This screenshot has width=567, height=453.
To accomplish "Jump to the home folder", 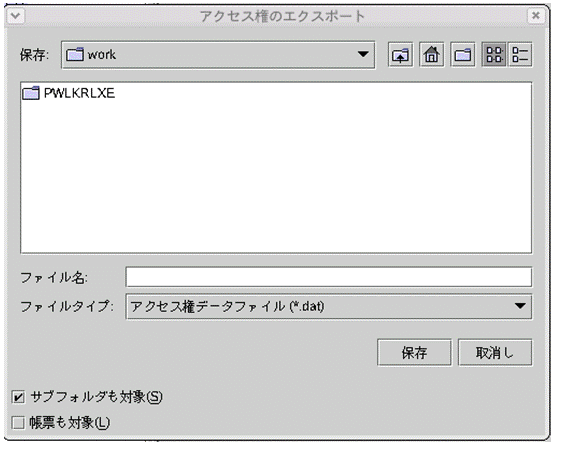I will (431, 55).
